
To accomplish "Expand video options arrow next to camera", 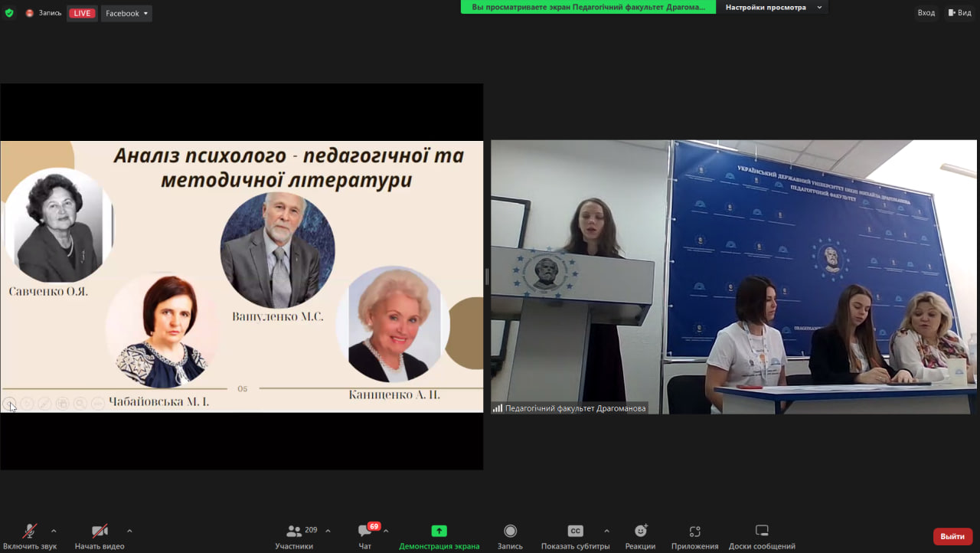I will pyautogui.click(x=129, y=531).
